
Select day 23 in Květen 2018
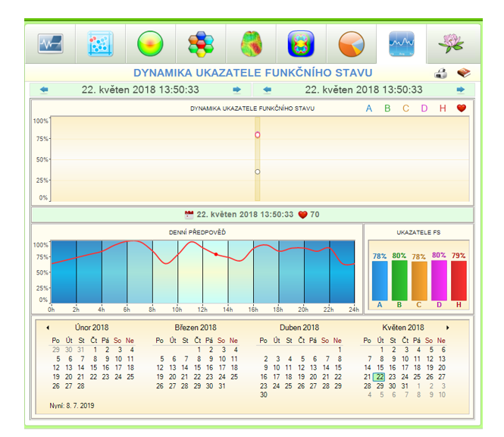pyautogui.click(x=392, y=377)
